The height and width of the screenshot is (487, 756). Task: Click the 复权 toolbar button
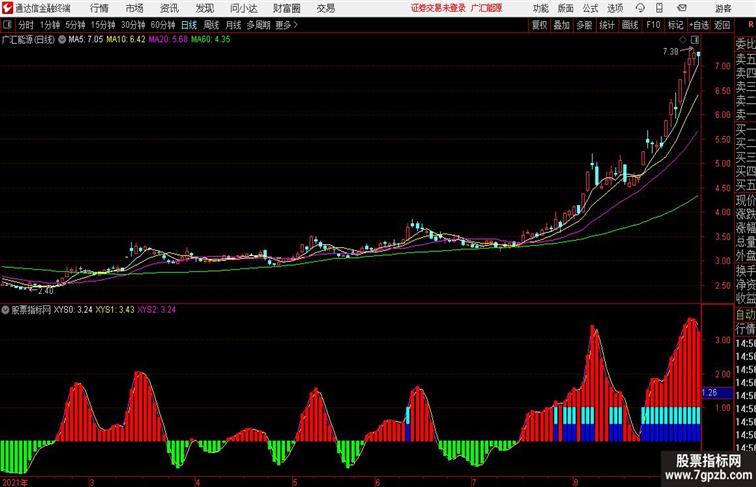coord(539,25)
